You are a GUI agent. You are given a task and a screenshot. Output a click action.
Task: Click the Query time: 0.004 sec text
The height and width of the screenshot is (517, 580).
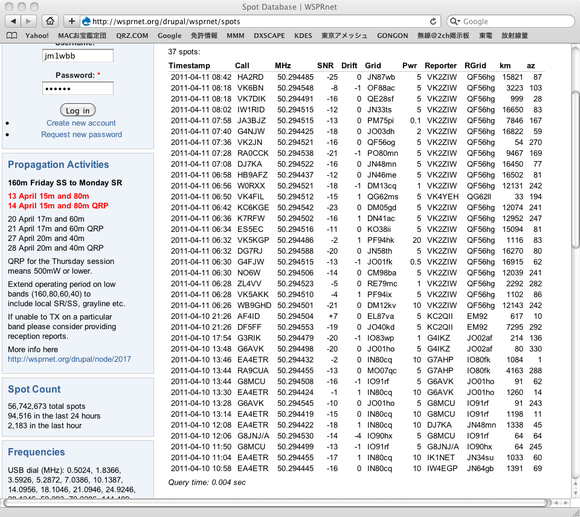207,482
